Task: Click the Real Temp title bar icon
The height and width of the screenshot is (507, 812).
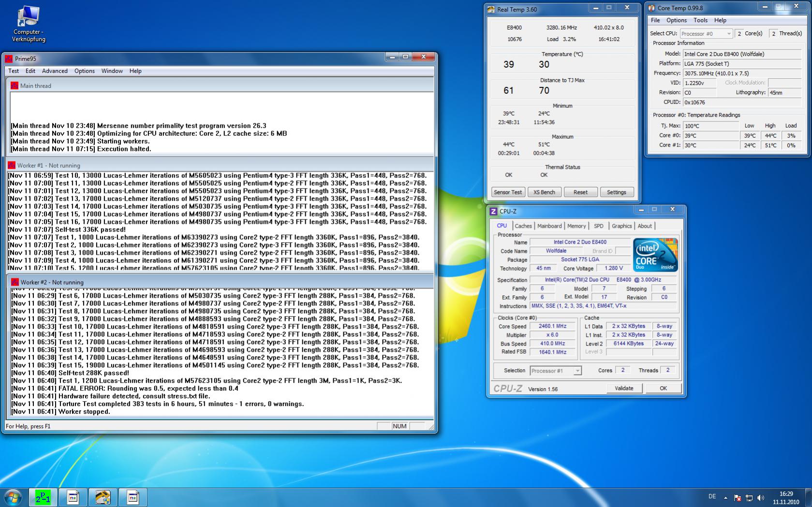Action: [x=491, y=9]
